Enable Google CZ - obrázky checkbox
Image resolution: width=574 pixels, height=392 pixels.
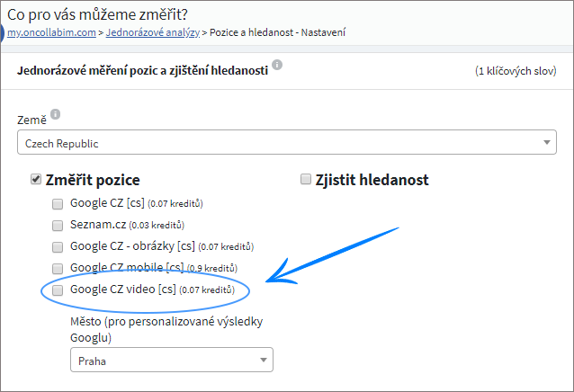pos(58,247)
